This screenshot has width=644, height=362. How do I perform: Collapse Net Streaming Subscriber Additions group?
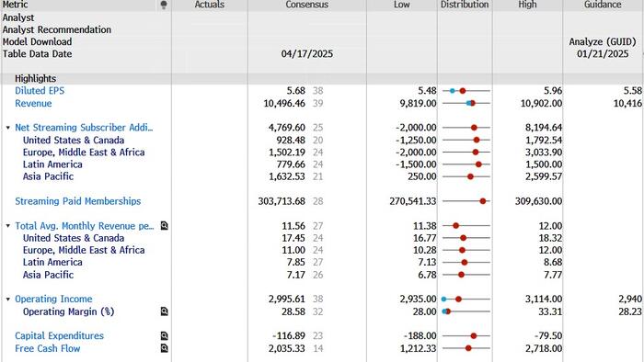pyautogui.click(x=7, y=128)
